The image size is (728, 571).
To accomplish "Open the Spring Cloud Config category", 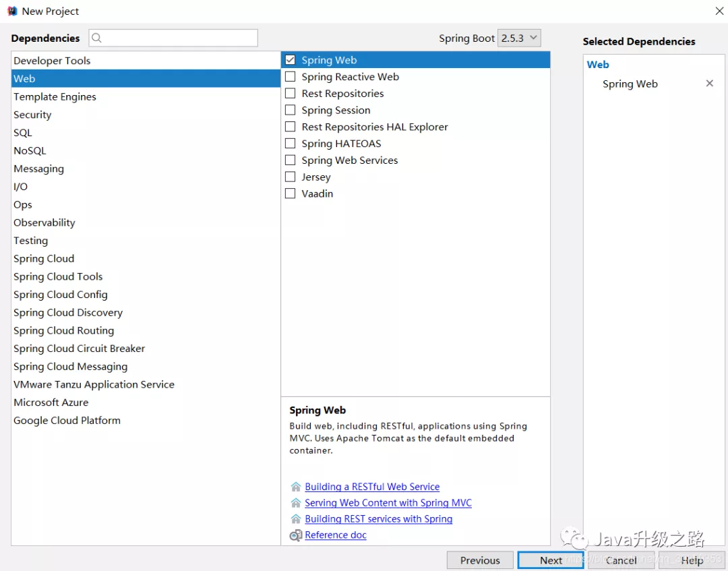I will [146, 295].
